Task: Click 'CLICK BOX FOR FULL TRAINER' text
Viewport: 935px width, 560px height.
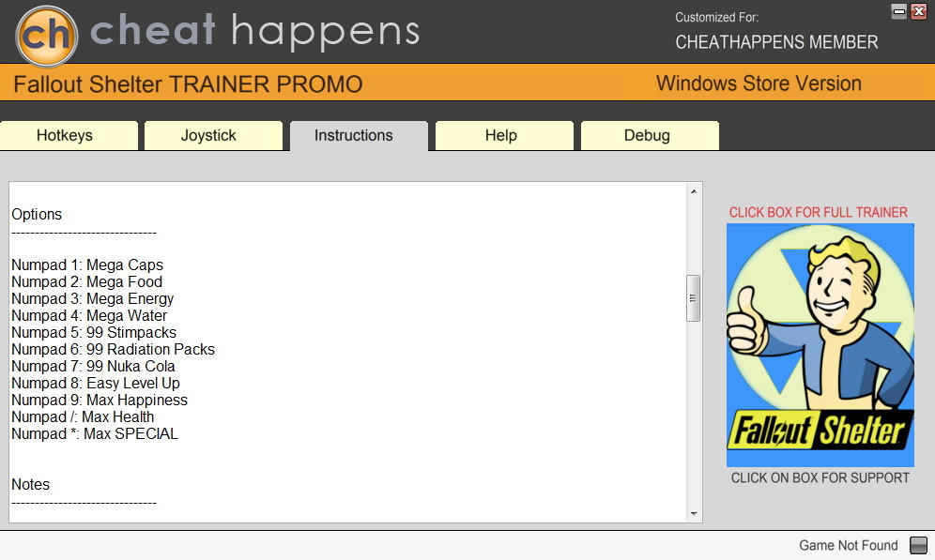Action: (819, 213)
